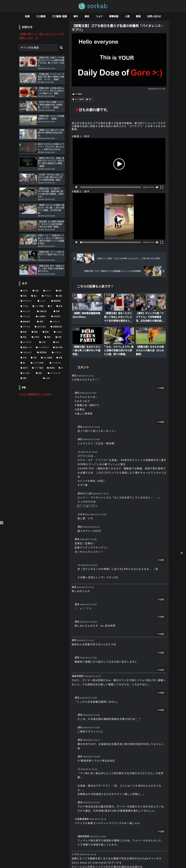186x868 pixels.
Task: Open the 【台湾】 sidebar article dated 2025-10-03 22:50
Action: tap(42, 179)
